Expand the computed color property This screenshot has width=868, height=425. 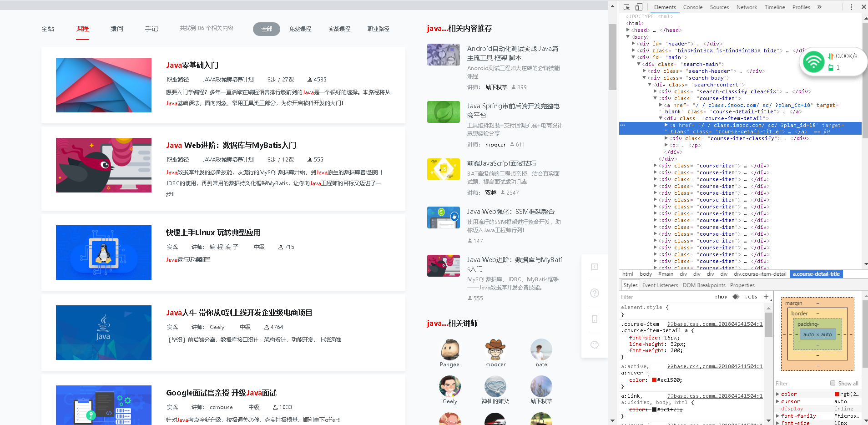click(x=778, y=394)
